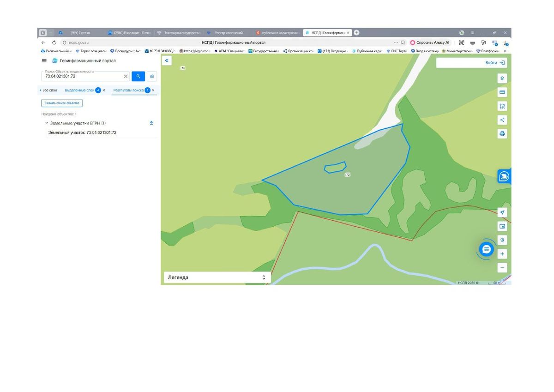Open the map layers tool
The image size is (554, 392).
click(502, 78)
